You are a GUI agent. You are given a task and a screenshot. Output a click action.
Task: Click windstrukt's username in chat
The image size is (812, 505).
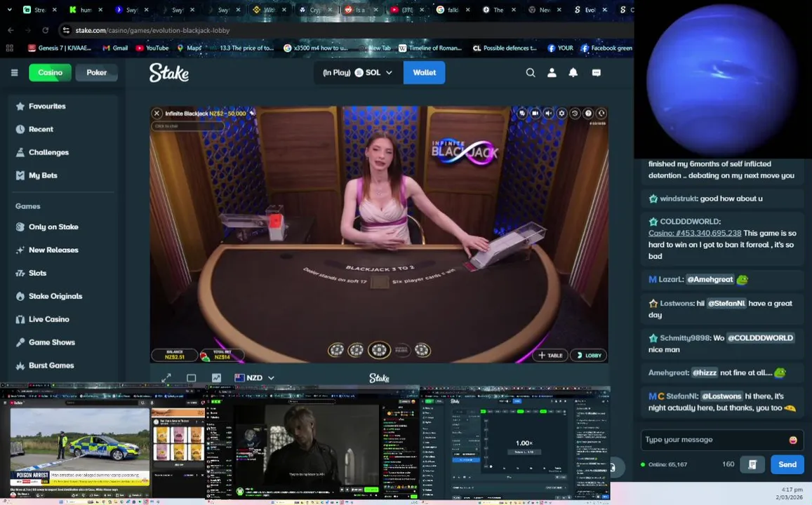coord(679,198)
